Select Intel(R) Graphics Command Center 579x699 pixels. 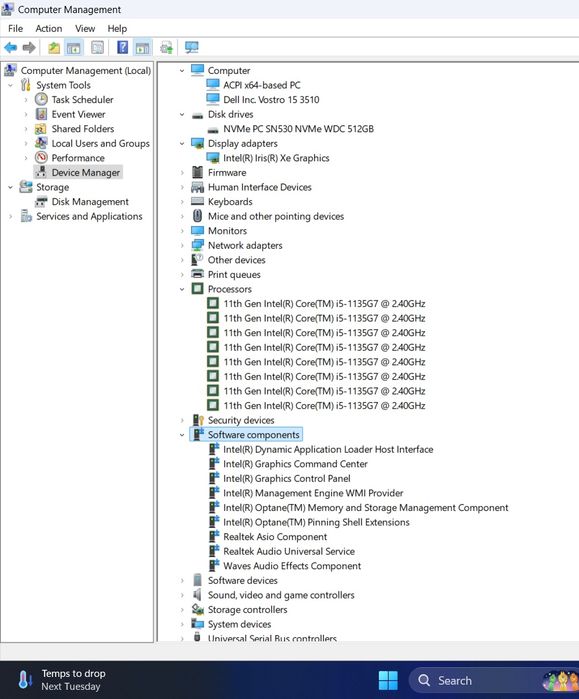295,464
